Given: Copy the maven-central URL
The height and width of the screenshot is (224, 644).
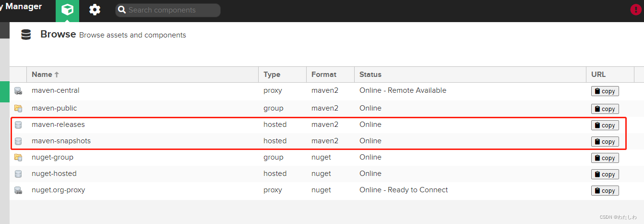Looking at the screenshot, I should [605, 91].
